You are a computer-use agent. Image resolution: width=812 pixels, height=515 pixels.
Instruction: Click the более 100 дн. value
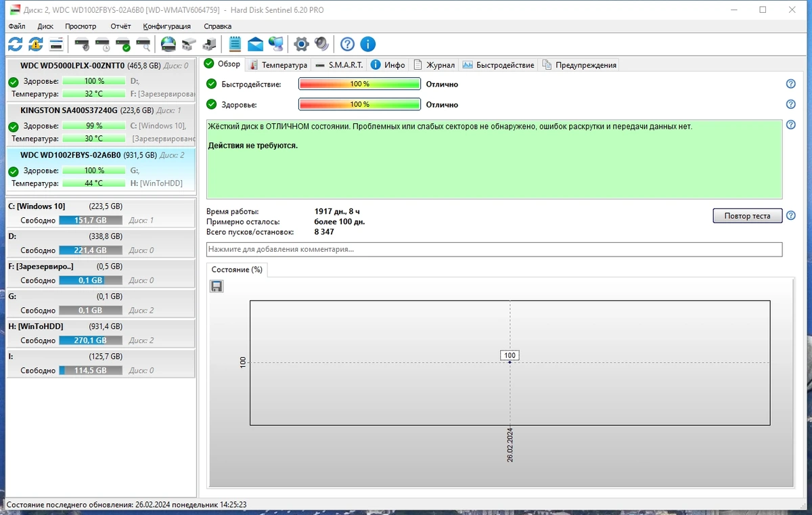[340, 222]
